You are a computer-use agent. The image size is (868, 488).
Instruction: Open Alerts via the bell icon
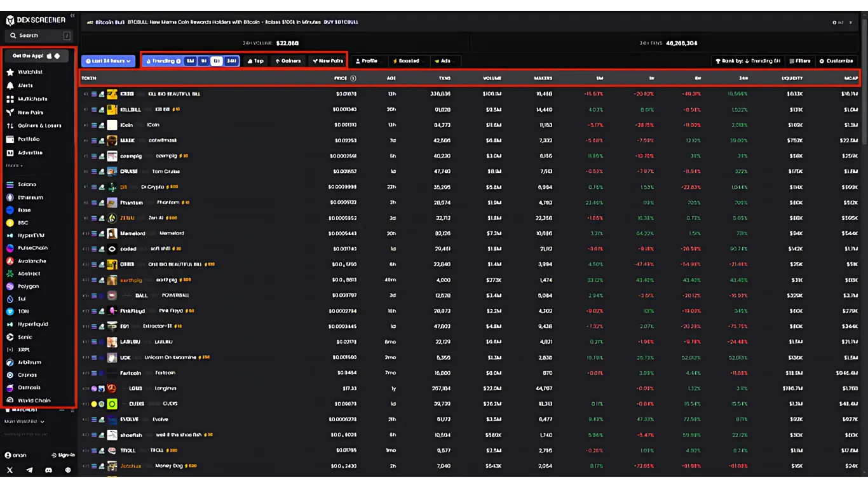tap(10, 86)
